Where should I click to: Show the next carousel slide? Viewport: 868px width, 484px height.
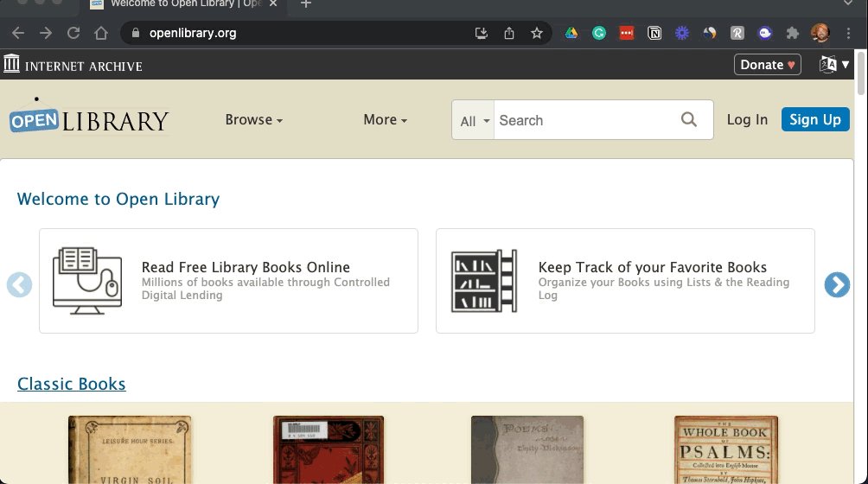(x=837, y=285)
